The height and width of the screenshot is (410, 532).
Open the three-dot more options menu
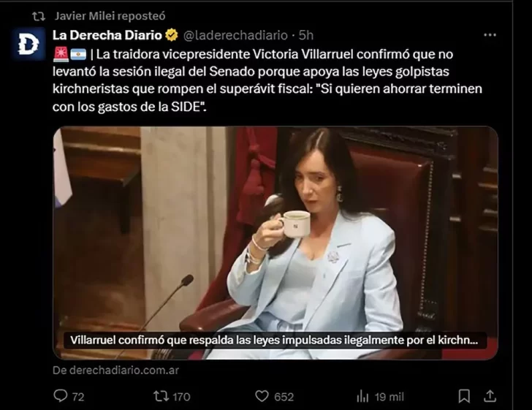pyautogui.click(x=490, y=35)
